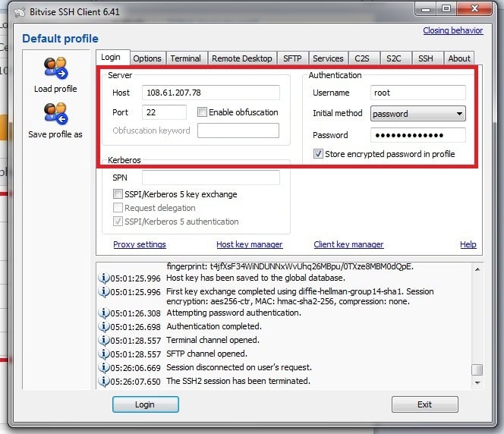Image resolution: width=504 pixels, height=434 pixels.
Task: Uncheck Store encrypted password in profile
Action: tap(318, 154)
